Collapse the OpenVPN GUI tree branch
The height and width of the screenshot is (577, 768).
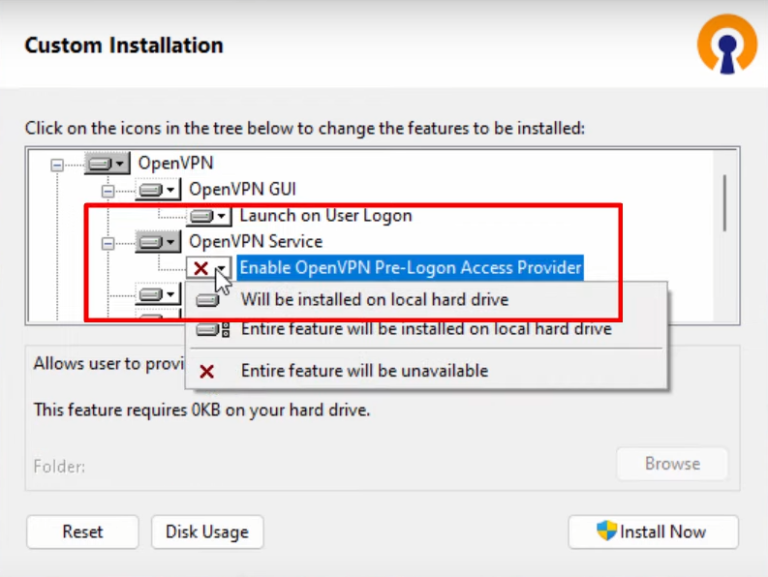tap(108, 189)
